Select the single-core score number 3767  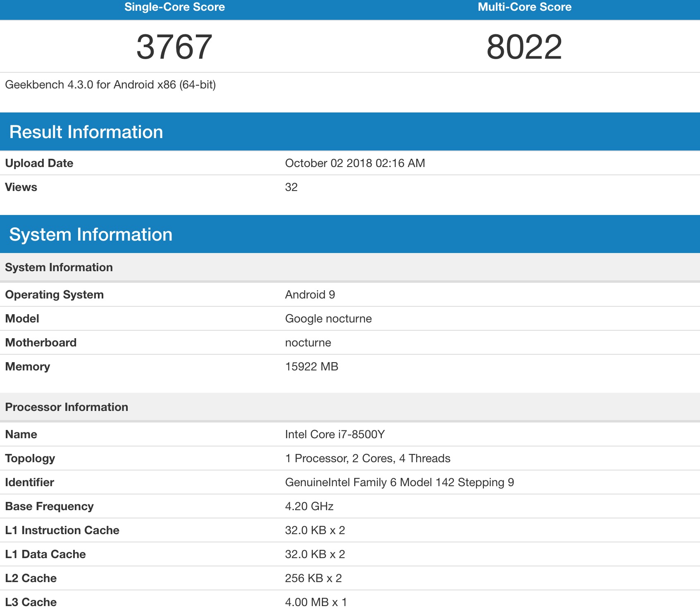coord(174,47)
